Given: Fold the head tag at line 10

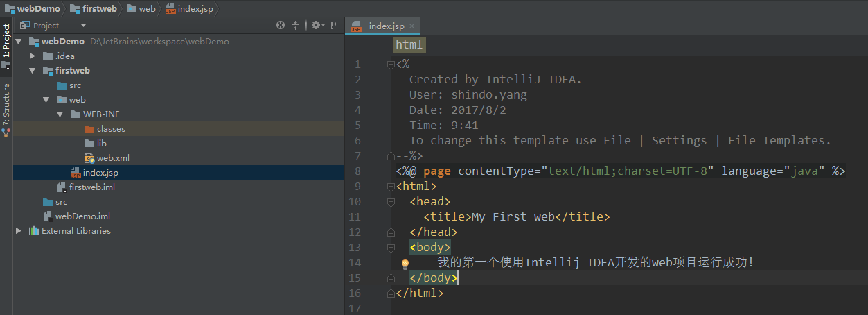Looking at the screenshot, I should (x=391, y=202).
